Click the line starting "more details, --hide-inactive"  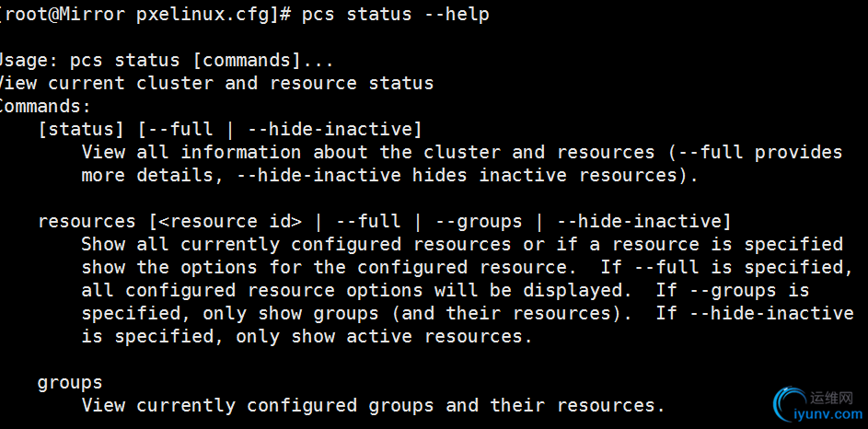click(390, 176)
